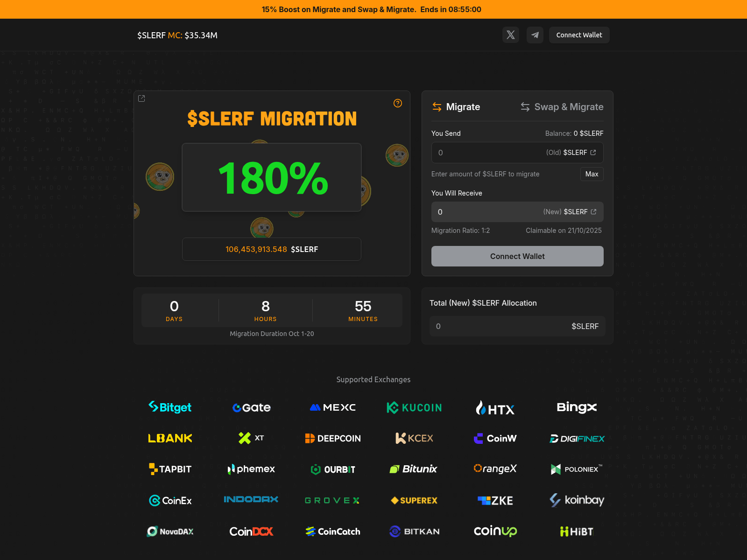Select the KuCoin exchange logo

(414, 407)
